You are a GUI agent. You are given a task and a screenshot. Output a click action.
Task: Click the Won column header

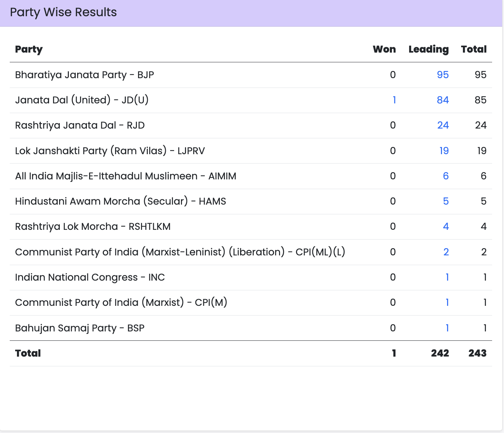click(x=384, y=49)
